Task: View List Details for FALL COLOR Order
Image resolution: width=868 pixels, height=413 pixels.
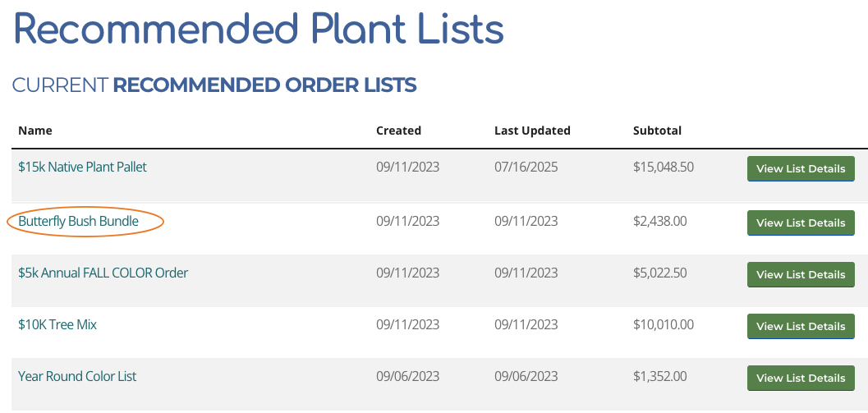Action: [x=801, y=274]
